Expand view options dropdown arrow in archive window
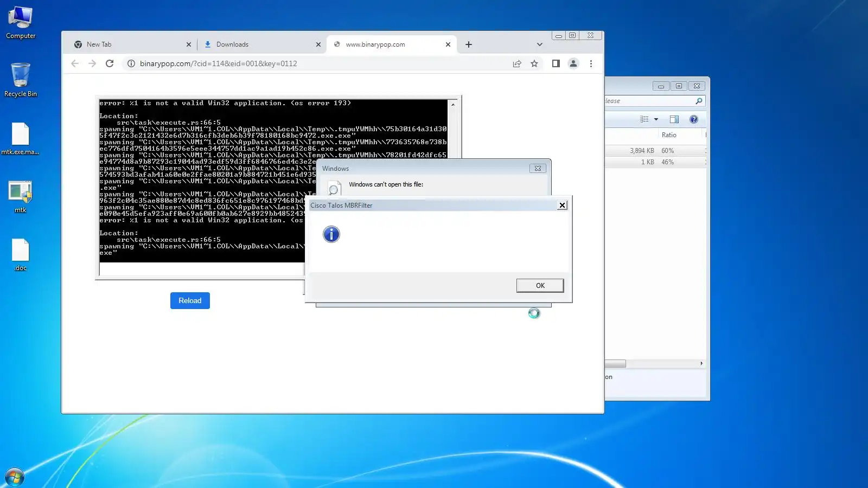The width and height of the screenshot is (868, 488). (x=656, y=119)
